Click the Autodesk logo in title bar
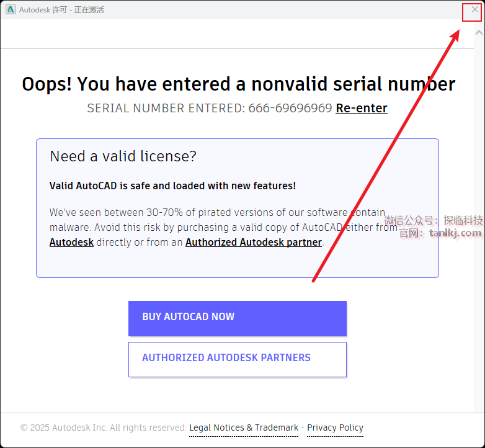Image resolution: width=485 pixels, height=448 pixels. 11,9
